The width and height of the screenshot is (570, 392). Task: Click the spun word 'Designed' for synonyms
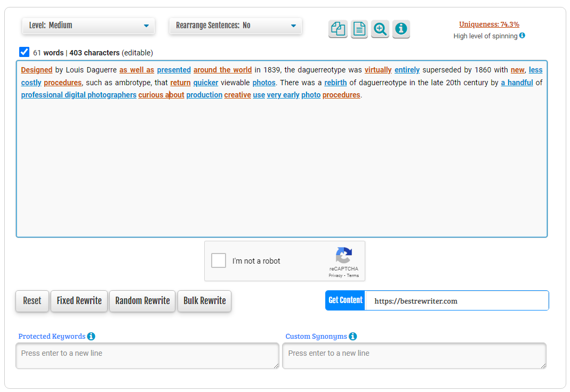tap(37, 70)
